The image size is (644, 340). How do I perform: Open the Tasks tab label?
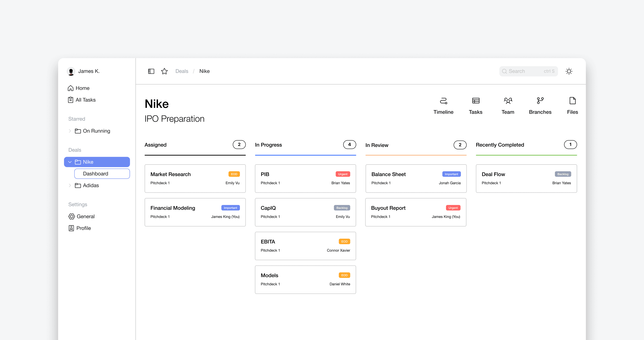(476, 112)
